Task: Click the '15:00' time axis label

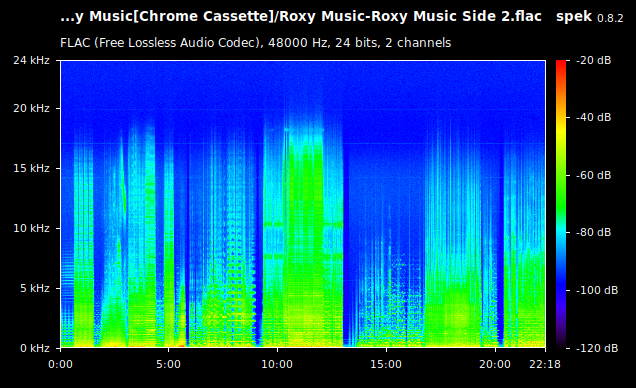Action: coord(386,364)
